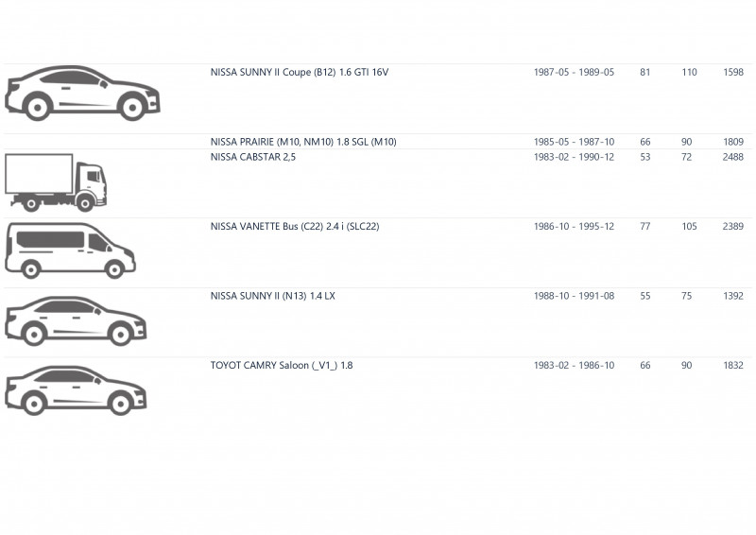Open NISSA SUNNY II Coupe (B12) 1.6 GTI 16V
The image size is (756, 535).
(x=300, y=73)
